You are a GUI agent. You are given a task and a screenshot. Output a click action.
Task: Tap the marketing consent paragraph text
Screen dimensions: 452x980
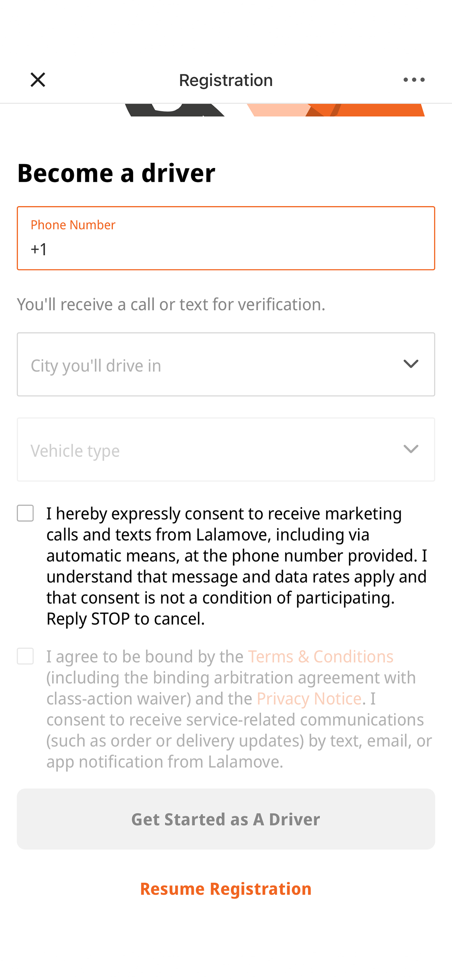click(x=237, y=566)
